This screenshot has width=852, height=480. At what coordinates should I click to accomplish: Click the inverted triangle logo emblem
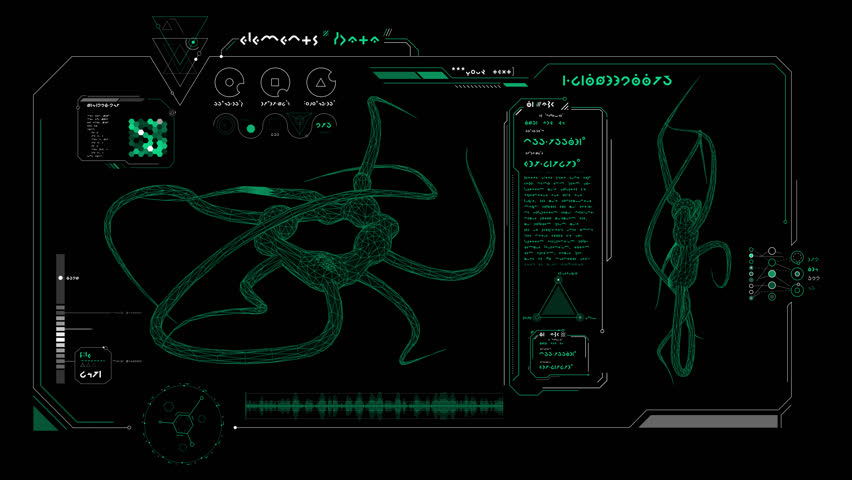[x=180, y=45]
